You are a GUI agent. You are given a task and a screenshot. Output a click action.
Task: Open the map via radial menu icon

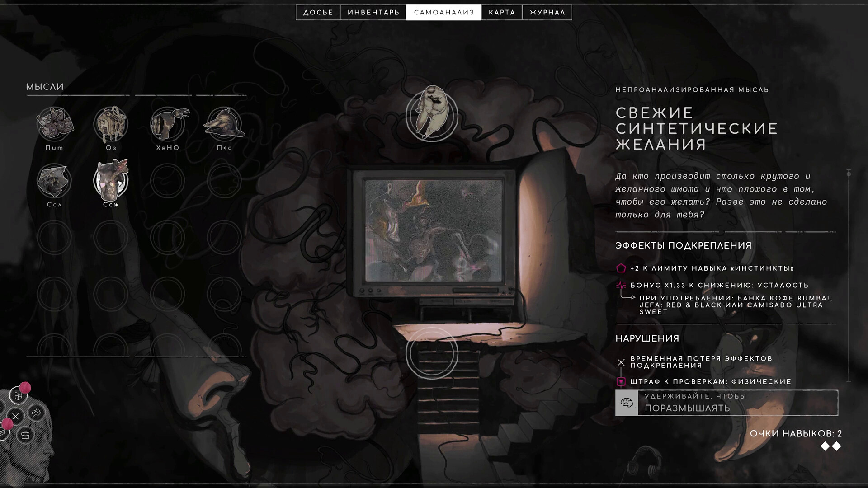click(x=37, y=413)
